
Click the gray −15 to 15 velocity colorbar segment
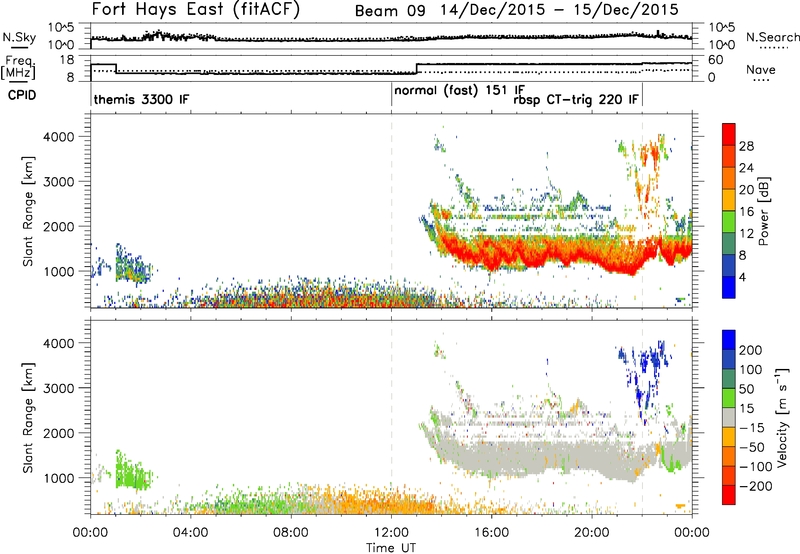729,417
